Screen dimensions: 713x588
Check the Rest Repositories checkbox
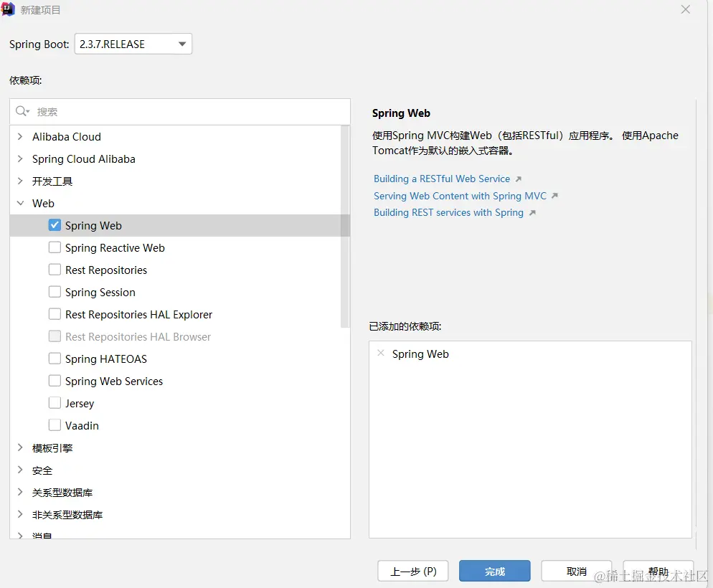[55, 270]
